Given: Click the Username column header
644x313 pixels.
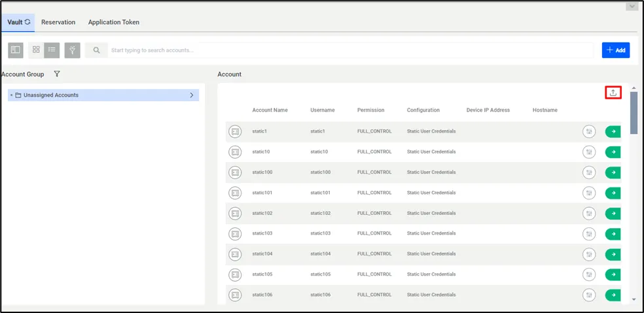Looking at the screenshot, I should pyautogui.click(x=323, y=110).
